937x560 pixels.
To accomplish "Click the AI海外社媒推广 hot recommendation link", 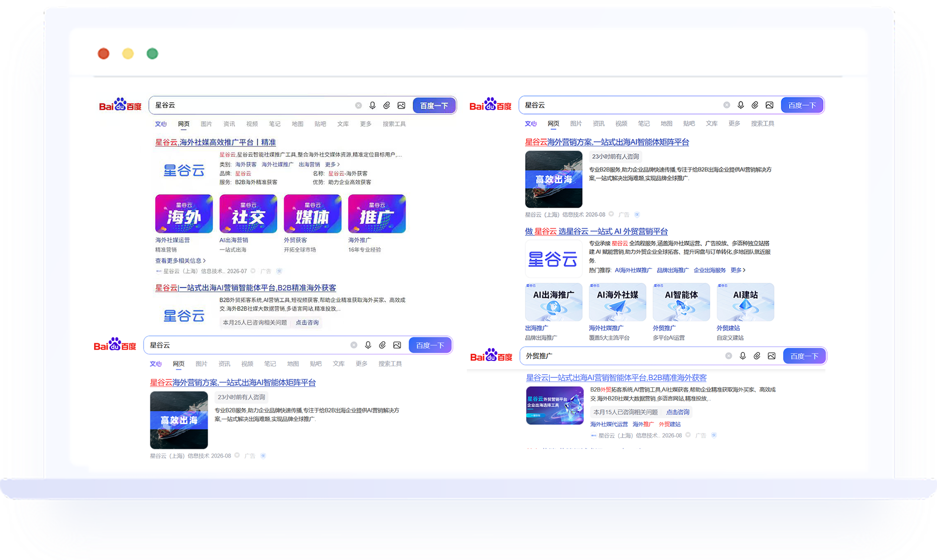I will 633,270.
